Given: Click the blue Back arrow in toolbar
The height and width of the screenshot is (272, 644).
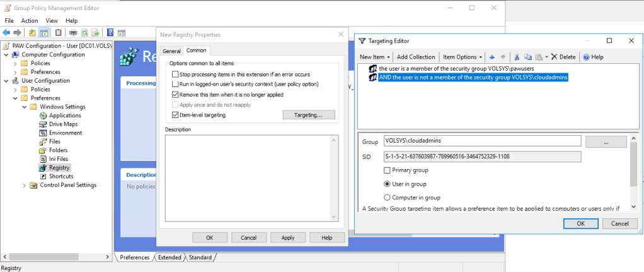Looking at the screenshot, I should [x=7, y=32].
